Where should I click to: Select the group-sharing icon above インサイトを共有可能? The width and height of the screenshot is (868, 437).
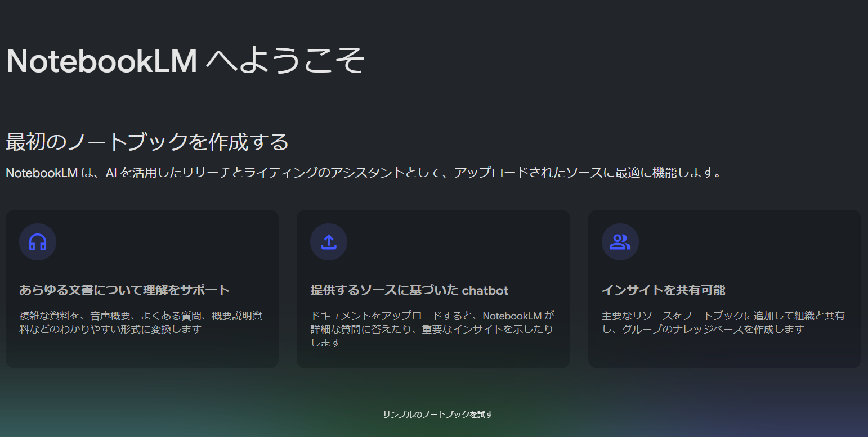620,241
